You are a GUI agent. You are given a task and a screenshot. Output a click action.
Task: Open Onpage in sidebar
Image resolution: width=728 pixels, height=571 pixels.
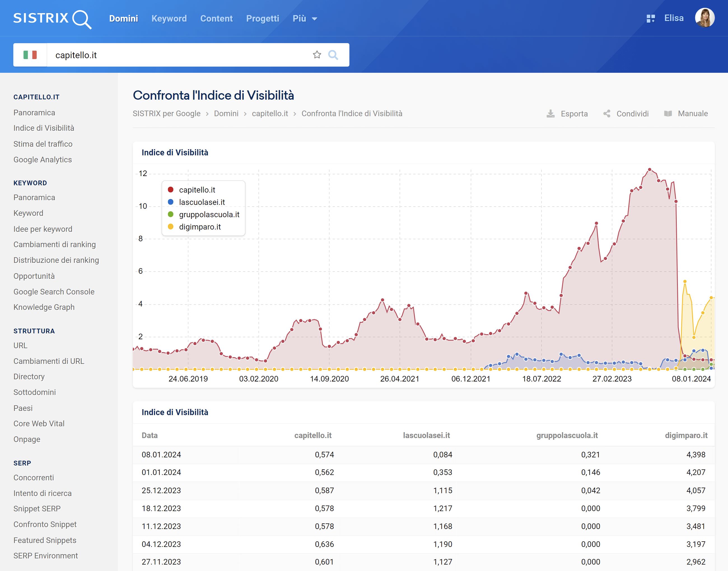pyautogui.click(x=27, y=439)
